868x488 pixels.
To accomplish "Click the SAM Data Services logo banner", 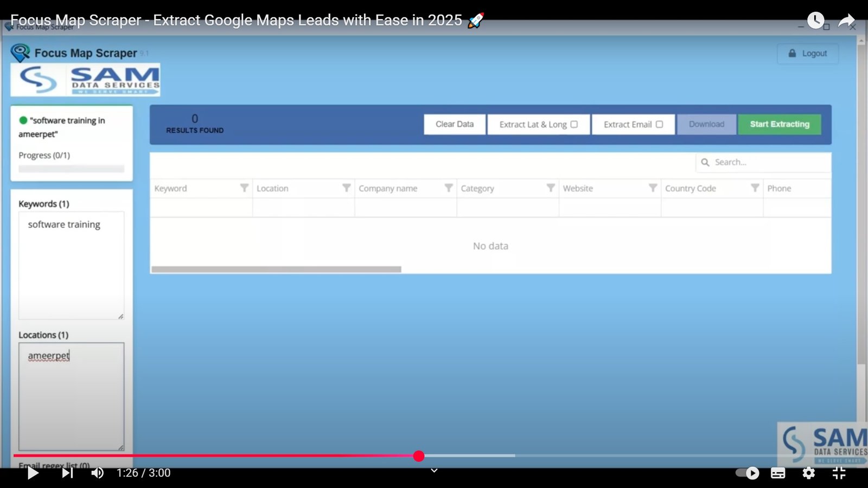I will coord(85,80).
